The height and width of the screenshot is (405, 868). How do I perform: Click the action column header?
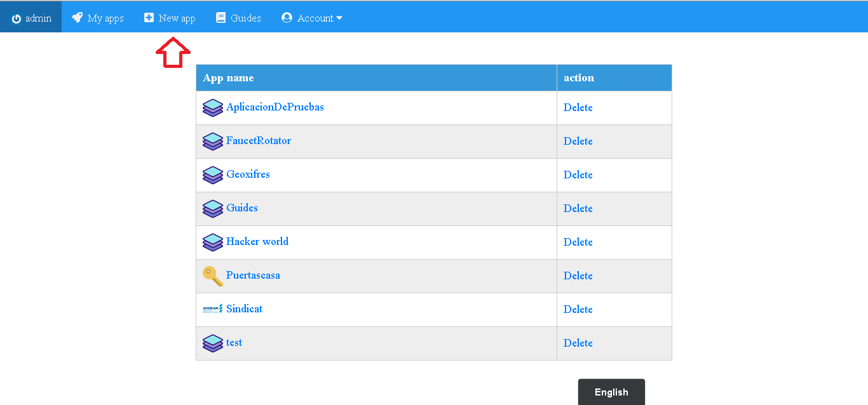614,78
